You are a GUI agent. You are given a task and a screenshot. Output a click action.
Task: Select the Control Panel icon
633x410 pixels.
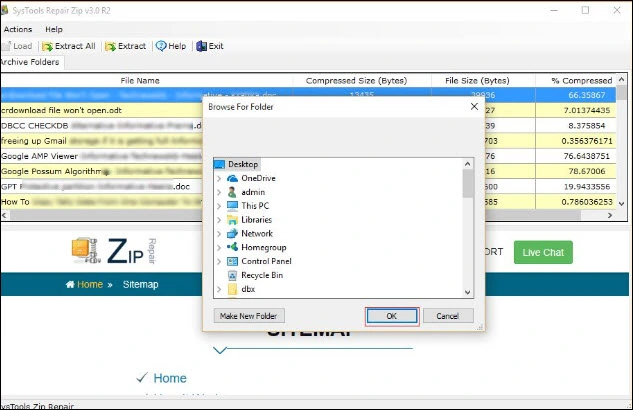pos(232,261)
